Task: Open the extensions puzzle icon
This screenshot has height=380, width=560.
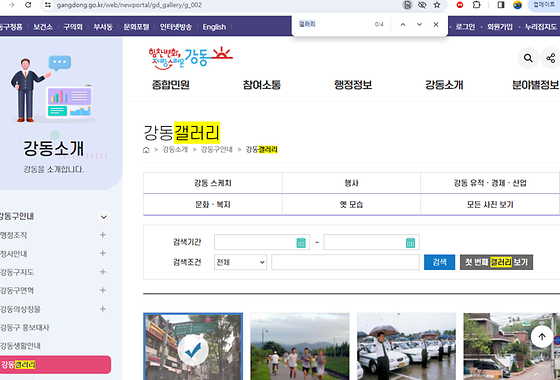Action: (476, 5)
